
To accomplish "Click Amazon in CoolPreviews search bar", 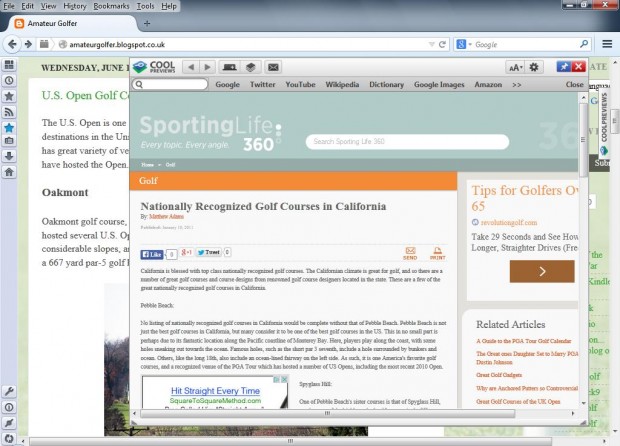I will (x=488, y=85).
